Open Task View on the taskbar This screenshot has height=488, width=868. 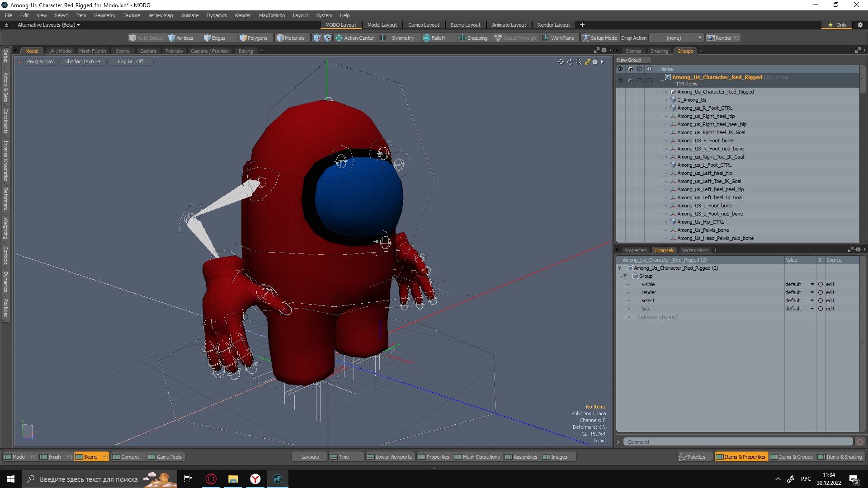point(188,479)
